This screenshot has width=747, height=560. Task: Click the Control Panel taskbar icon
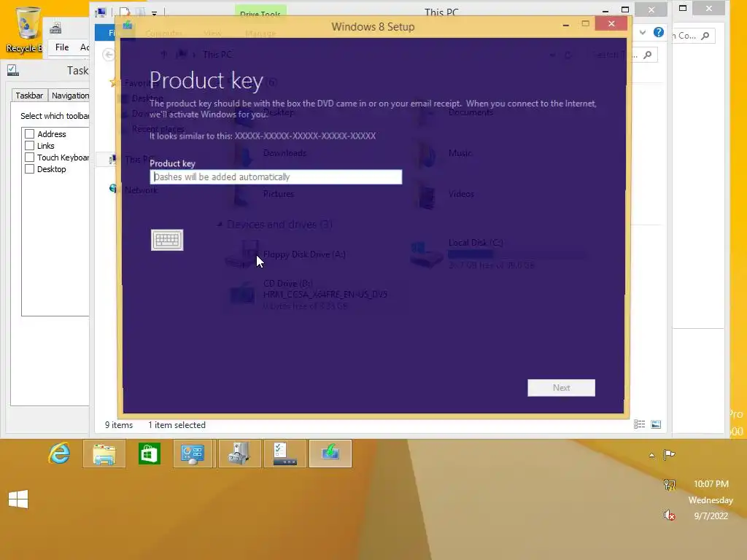click(193, 454)
